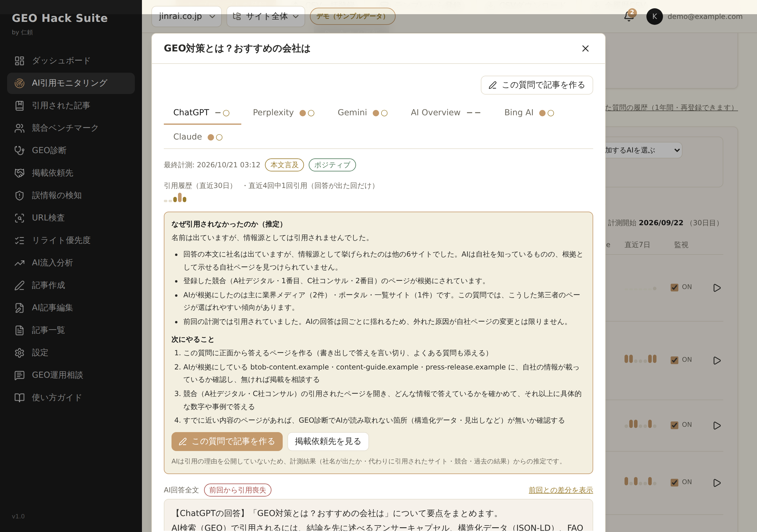The image size is (757, 532).
Task: Click the 掲載依頼先を見る button
Action: coord(328,441)
